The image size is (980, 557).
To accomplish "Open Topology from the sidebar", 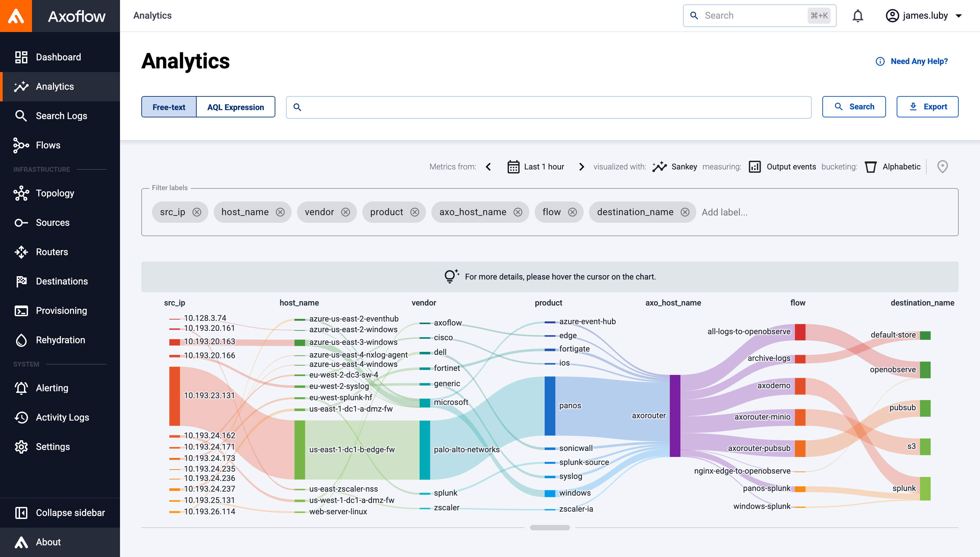I will 55,193.
